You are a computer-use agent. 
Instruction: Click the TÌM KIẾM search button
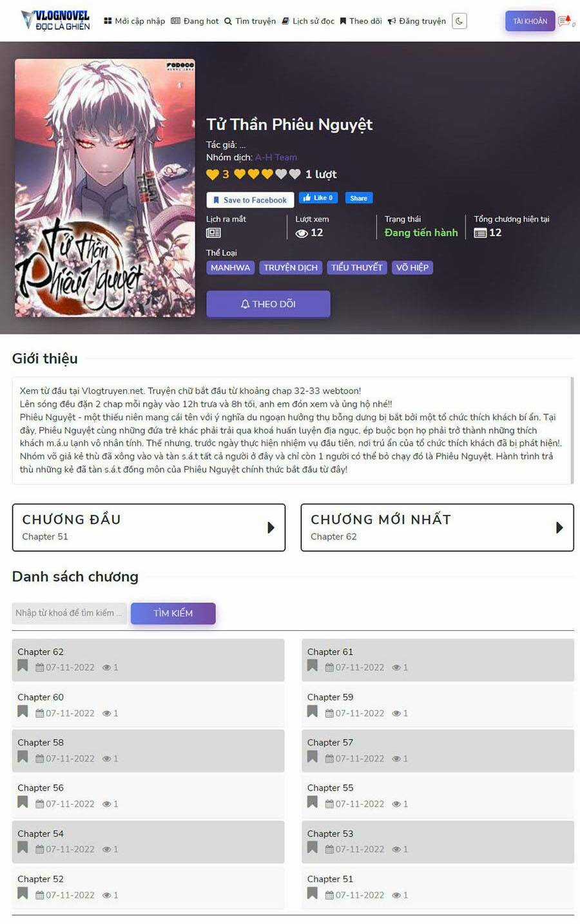(173, 613)
